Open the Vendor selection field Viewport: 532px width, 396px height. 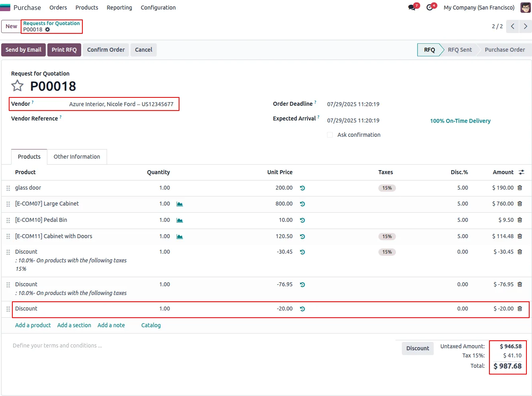click(121, 104)
